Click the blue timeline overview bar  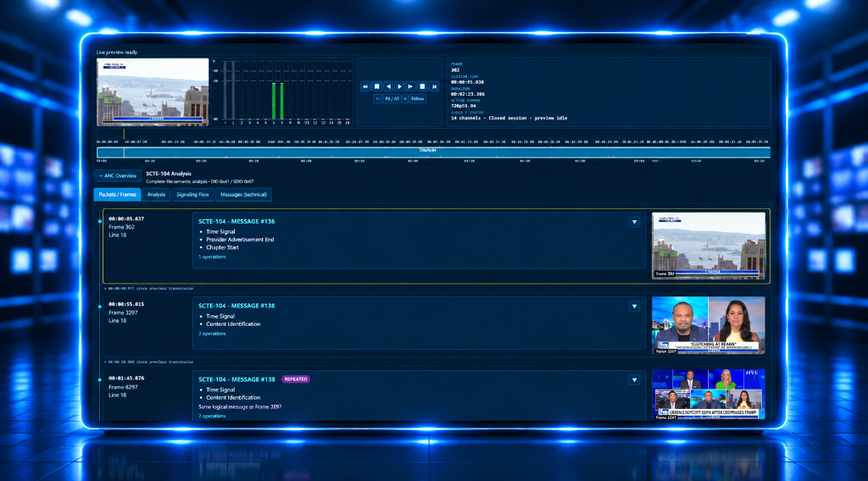(433, 152)
